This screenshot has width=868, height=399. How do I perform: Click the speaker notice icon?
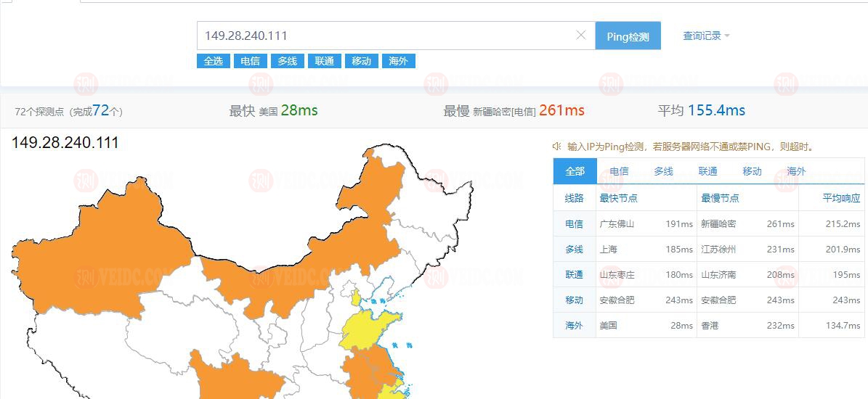click(x=557, y=147)
